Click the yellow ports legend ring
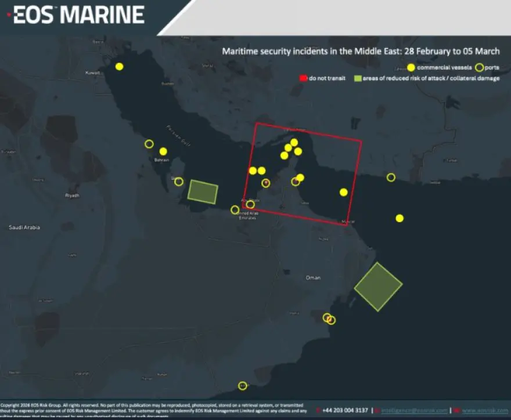This screenshot has width=511, height=420. [x=480, y=67]
